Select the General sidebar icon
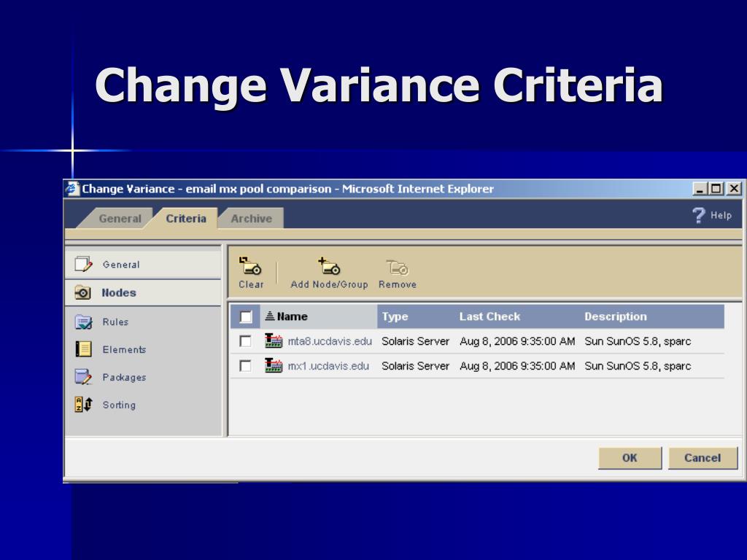747x560 pixels. click(83, 264)
